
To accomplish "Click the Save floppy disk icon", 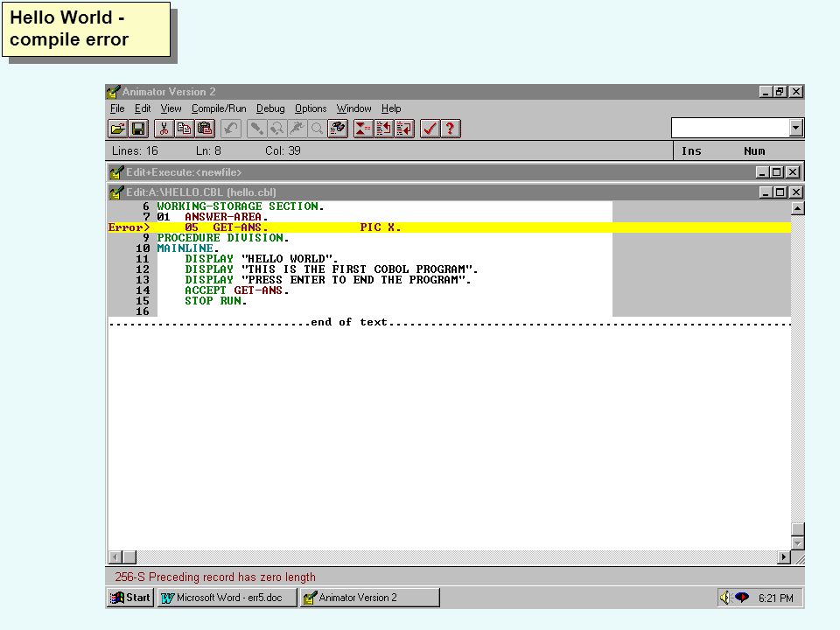I will (138, 129).
